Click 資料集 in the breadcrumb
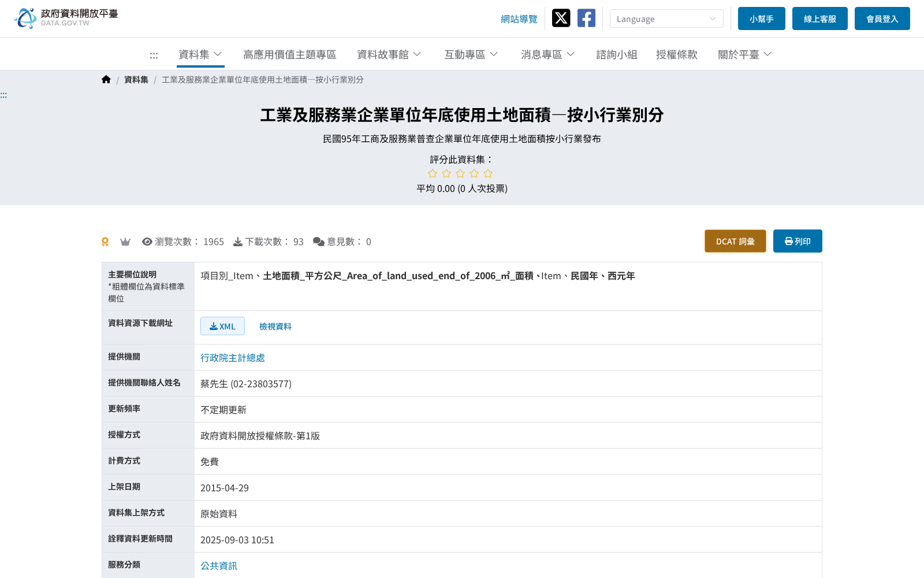 pos(136,80)
